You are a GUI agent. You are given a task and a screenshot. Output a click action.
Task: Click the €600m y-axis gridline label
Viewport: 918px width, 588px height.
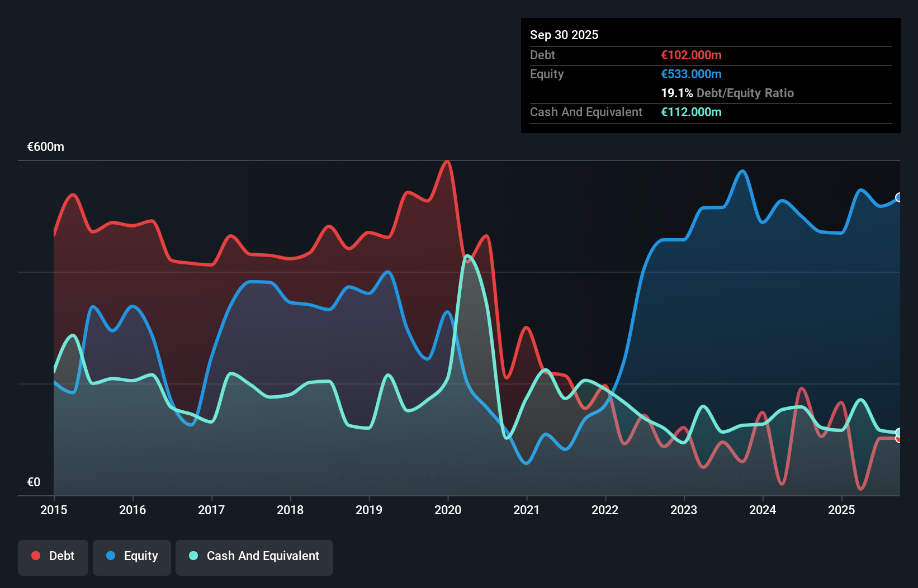click(x=45, y=146)
